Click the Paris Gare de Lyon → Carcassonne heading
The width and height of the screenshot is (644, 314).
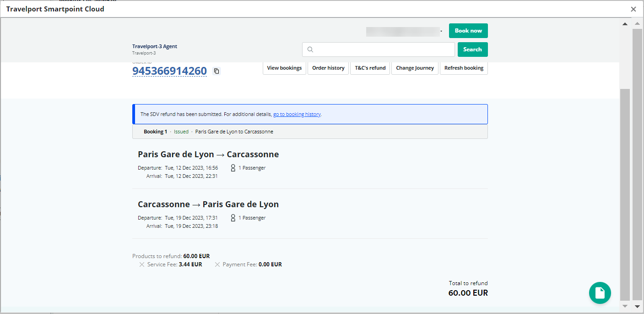(x=208, y=154)
